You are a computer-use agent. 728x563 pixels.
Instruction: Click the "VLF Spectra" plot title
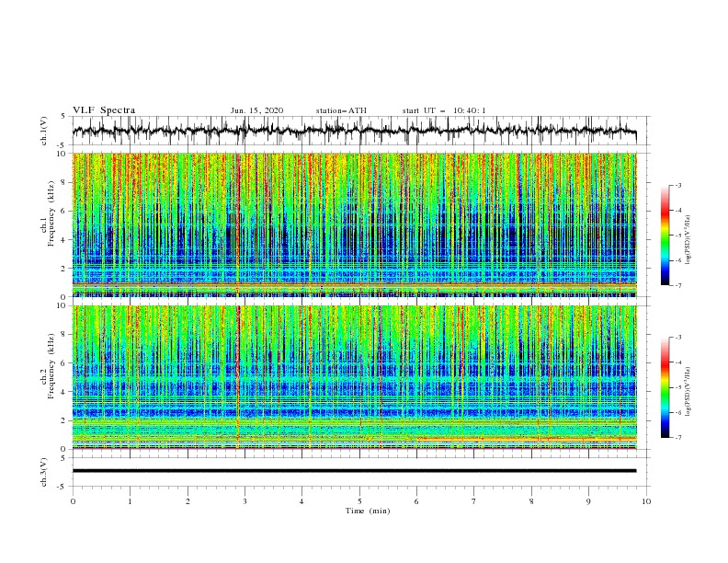click(x=104, y=110)
